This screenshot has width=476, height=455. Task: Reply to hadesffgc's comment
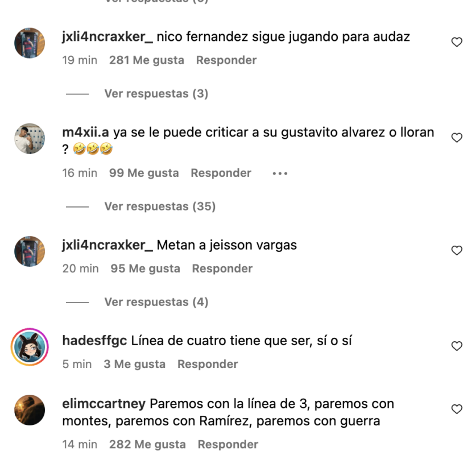point(208,364)
